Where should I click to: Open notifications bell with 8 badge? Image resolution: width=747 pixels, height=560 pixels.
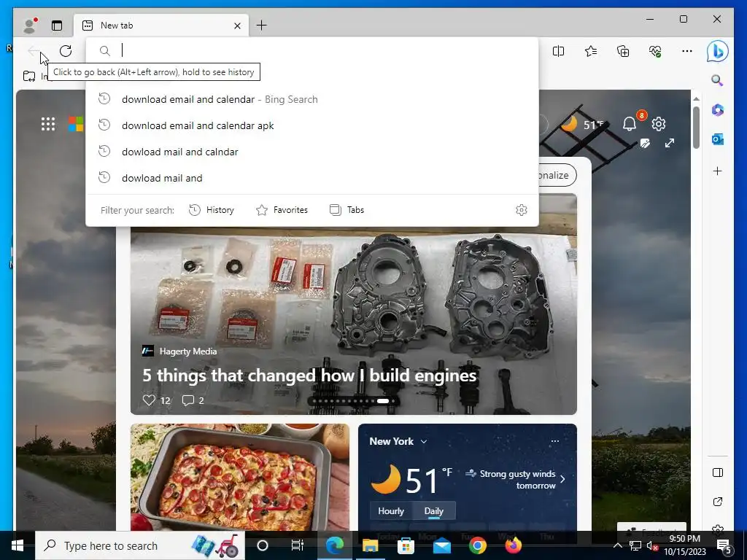630,124
